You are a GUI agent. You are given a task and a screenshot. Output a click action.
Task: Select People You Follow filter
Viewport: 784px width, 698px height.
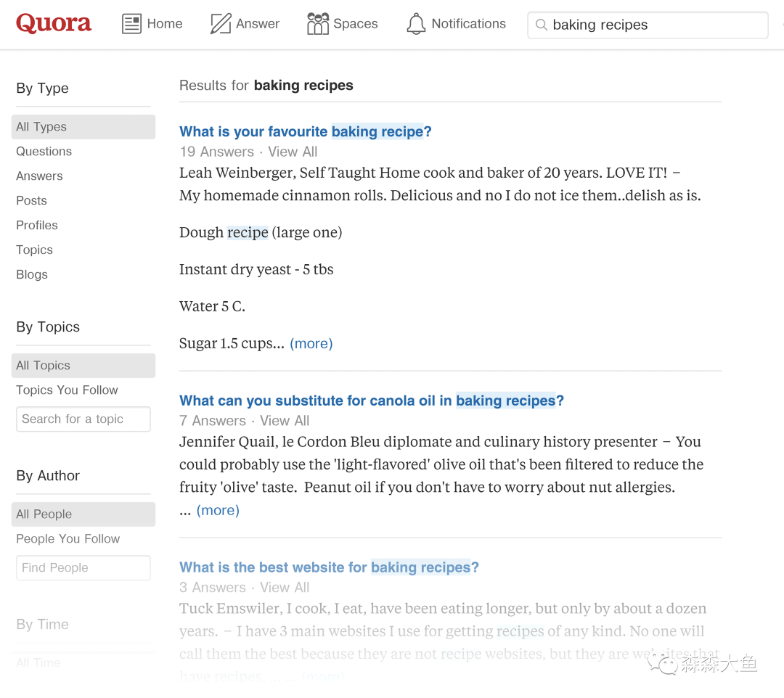pyautogui.click(x=68, y=538)
